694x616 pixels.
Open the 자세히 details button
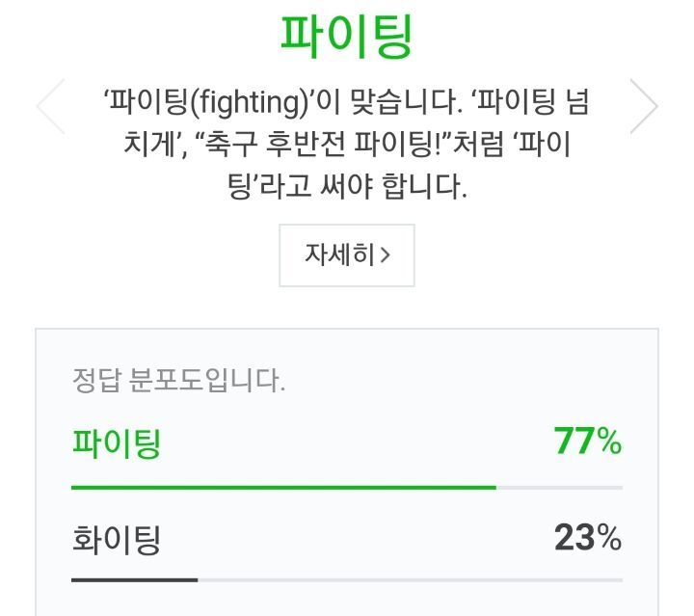coord(347,255)
